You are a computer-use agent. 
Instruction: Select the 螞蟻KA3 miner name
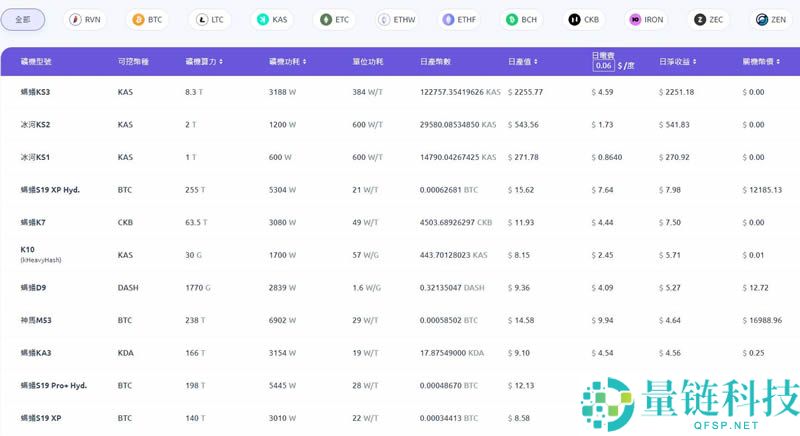click(36, 353)
